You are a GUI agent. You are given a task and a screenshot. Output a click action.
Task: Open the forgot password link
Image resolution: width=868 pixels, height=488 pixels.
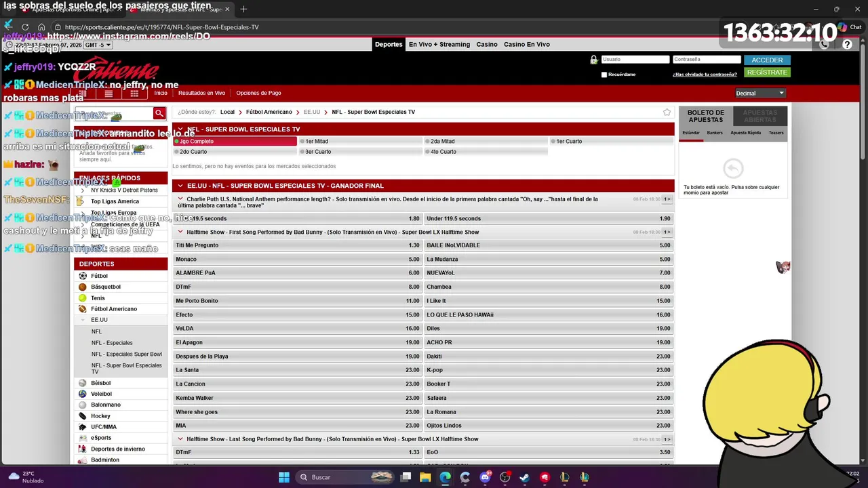point(705,75)
